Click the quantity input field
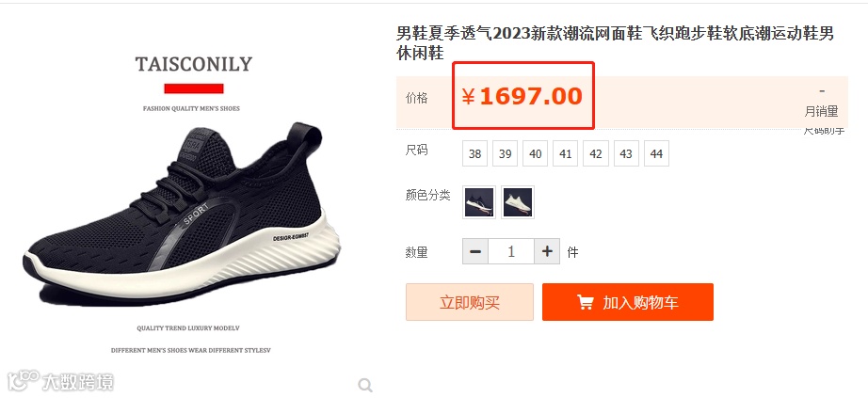Screen dimensions: 868x398 point(511,251)
